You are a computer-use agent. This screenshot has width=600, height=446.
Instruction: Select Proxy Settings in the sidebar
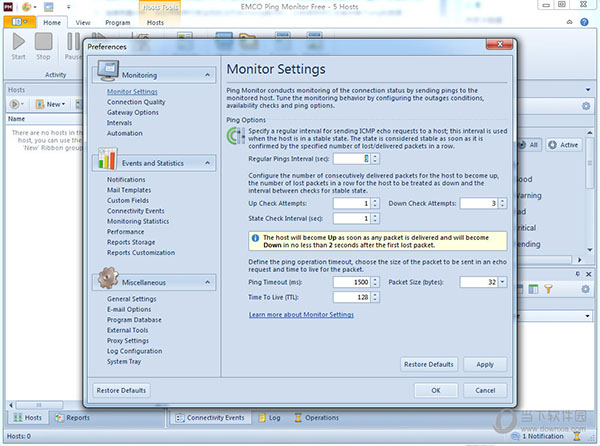coord(128,340)
